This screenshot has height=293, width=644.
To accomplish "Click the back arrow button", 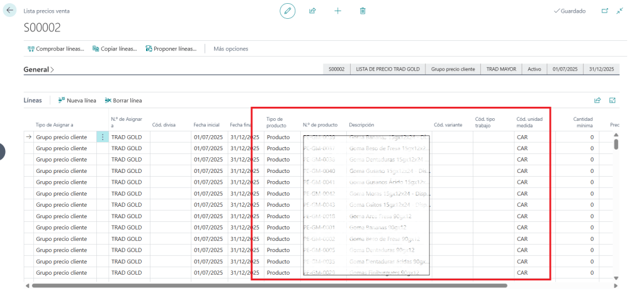I will tap(10, 11).
